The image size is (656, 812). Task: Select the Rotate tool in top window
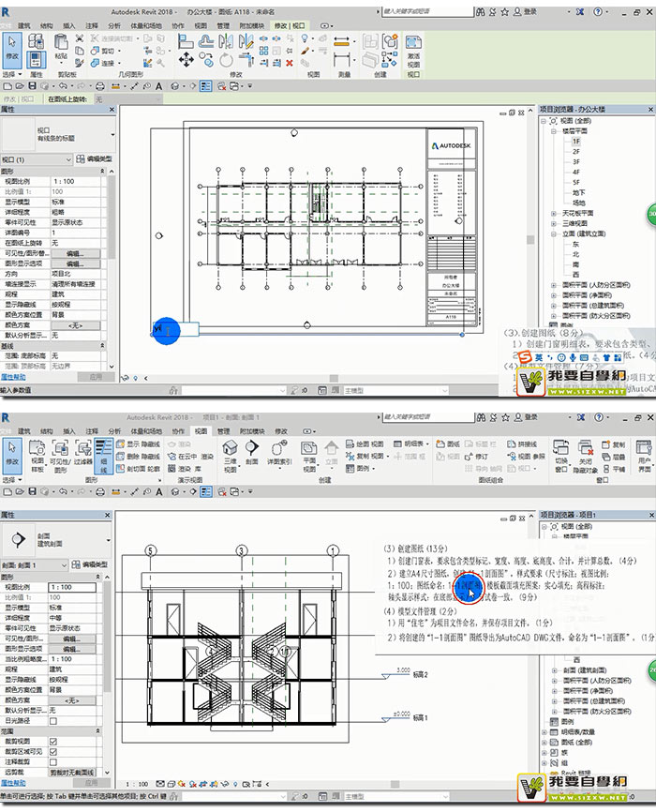(x=226, y=60)
